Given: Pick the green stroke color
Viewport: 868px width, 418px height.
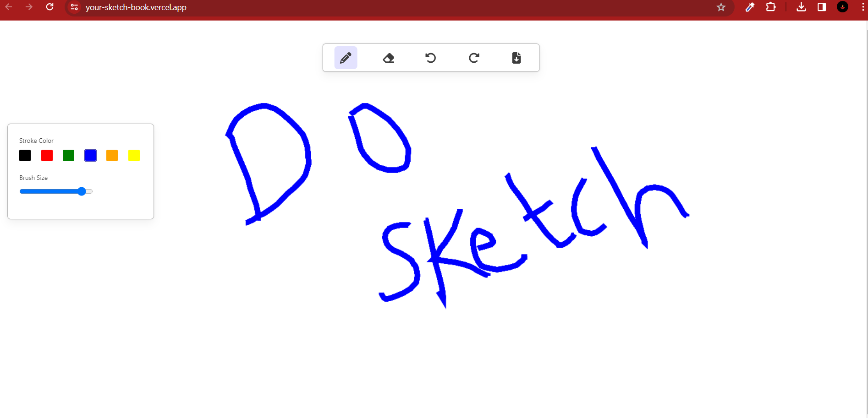Looking at the screenshot, I should coord(69,156).
